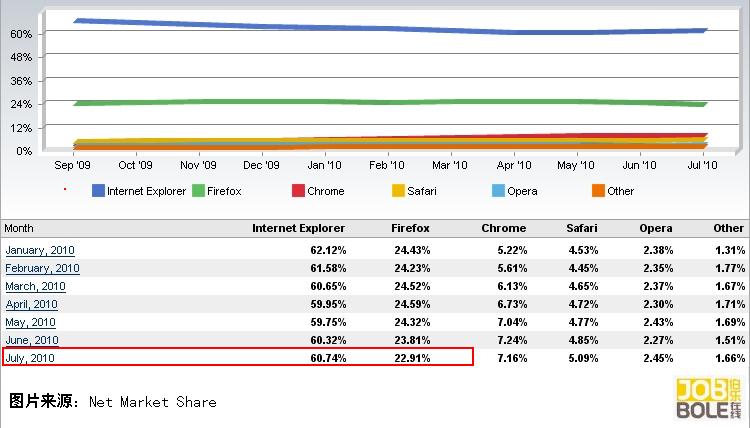This screenshot has width=750, height=428.
Task: Click the Chrome red legend swatch
Action: (x=298, y=191)
